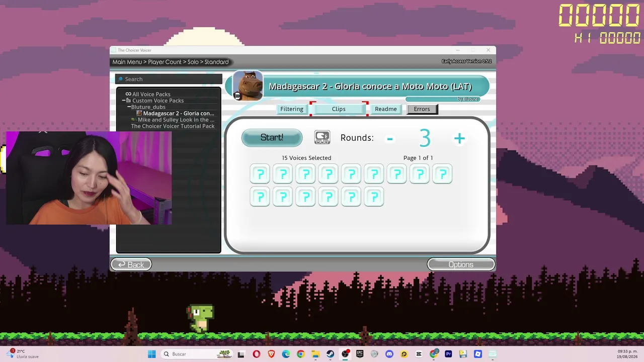The width and height of the screenshot is (644, 362).
Task: Click the first voice tile in the bottom row
Action: click(x=260, y=197)
